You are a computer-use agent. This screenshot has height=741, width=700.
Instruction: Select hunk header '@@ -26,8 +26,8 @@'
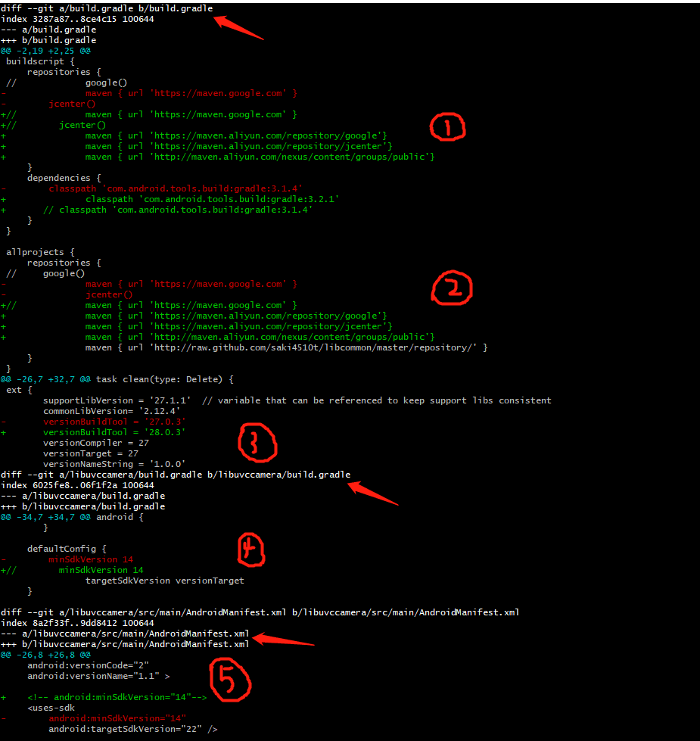click(46, 655)
